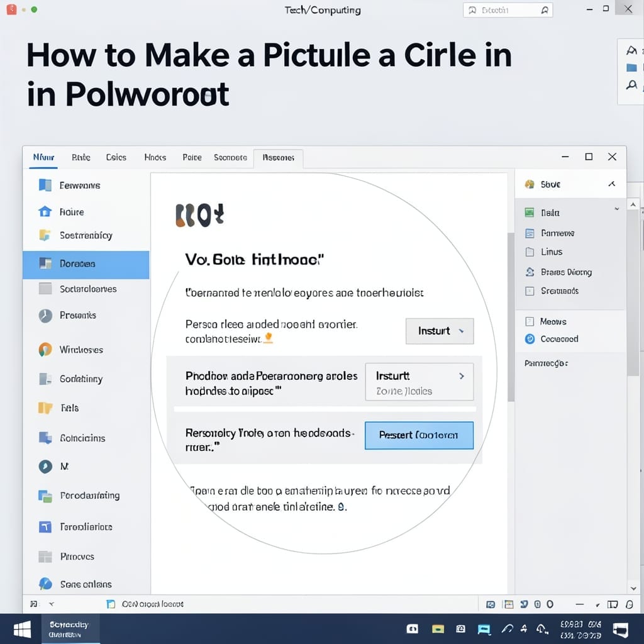Click the Scrreırdty taskbar app
This screenshot has height=644, width=644.
[x=70, y=629]
